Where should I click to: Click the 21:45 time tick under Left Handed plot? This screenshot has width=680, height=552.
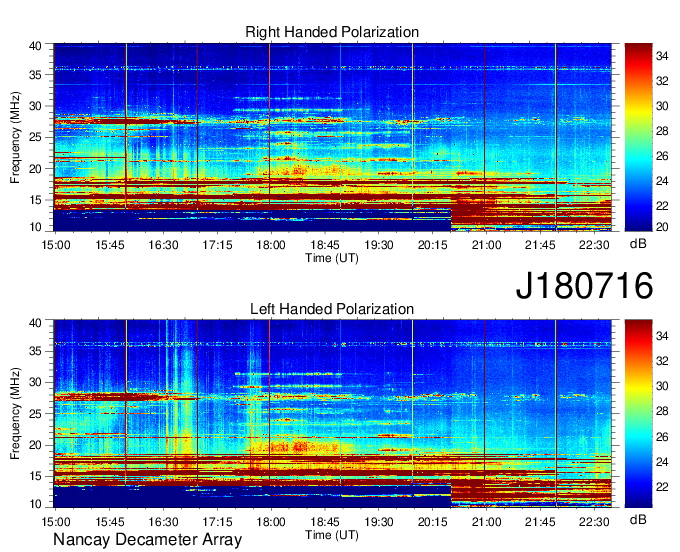click(540, 521)
